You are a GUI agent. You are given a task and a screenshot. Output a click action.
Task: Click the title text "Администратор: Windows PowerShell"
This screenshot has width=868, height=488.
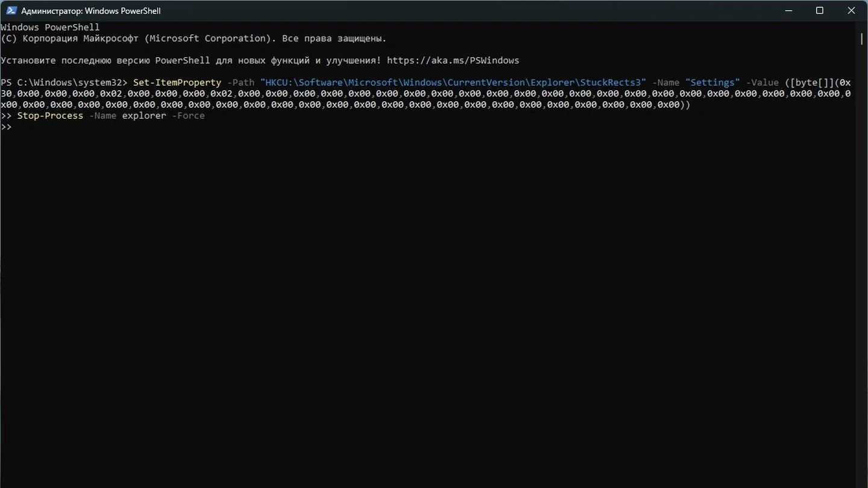tap(91, 11)
